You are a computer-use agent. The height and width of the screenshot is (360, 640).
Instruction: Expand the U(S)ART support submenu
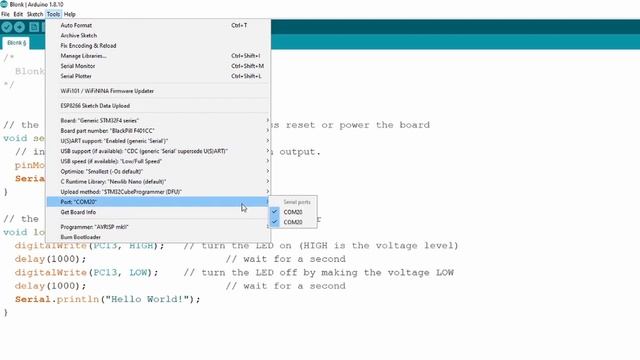point(158,141)
